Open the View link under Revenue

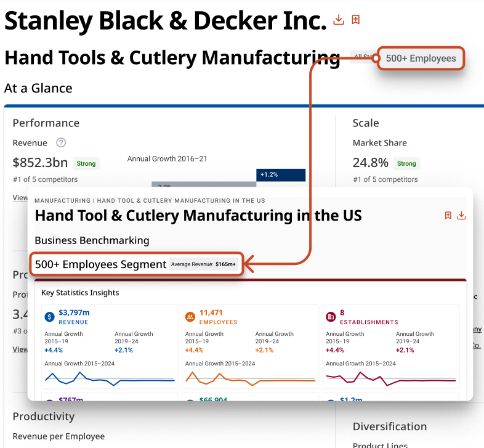(20, 198)
